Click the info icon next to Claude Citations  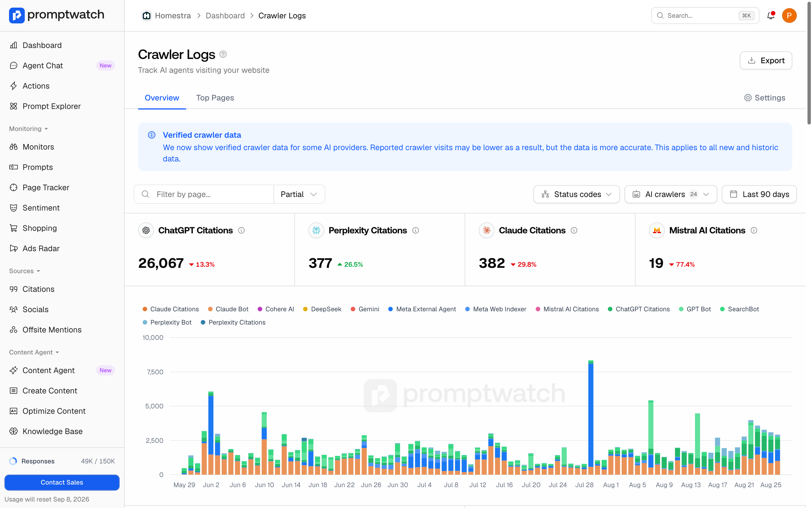(x=574, y=231)
